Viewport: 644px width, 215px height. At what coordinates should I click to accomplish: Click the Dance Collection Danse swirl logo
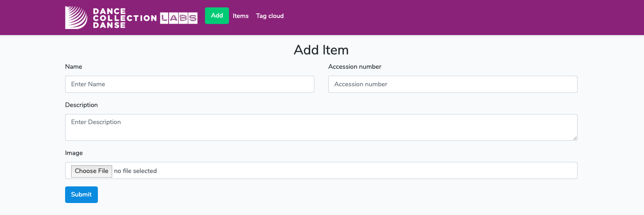point(76,18)
